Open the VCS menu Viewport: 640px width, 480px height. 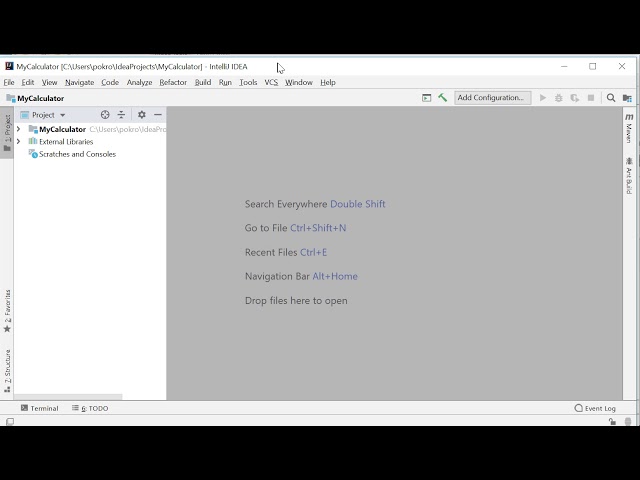pyautogui.click(x=271, y=82)
